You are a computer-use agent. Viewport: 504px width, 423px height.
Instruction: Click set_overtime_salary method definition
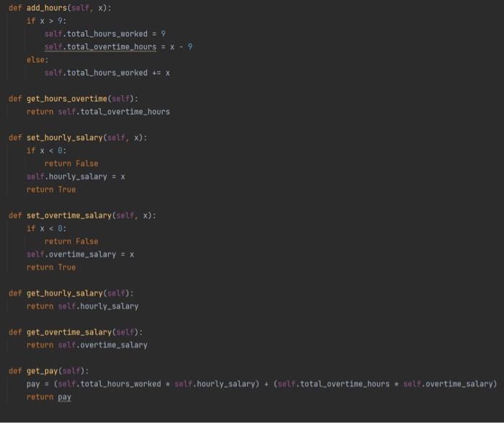coord(82,215)
